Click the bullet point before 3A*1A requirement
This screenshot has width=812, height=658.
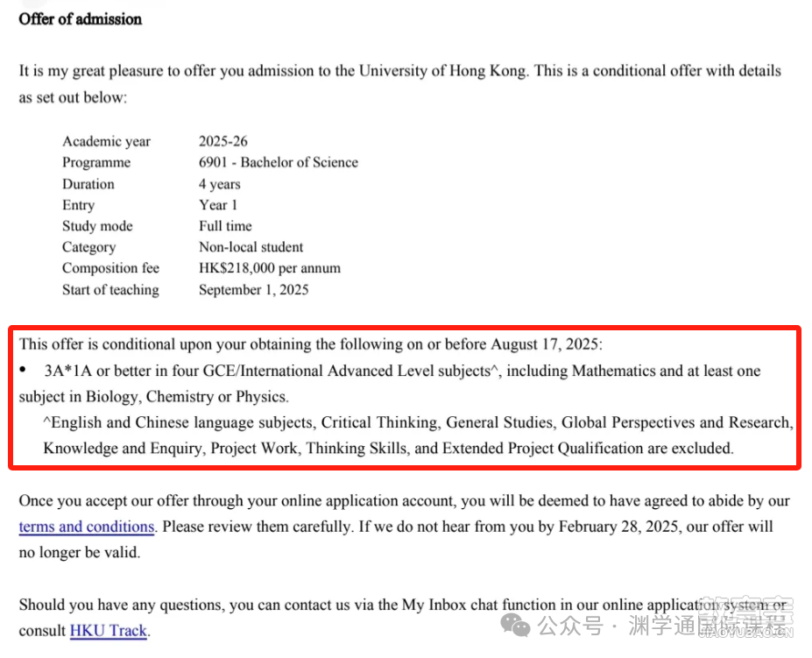[23, 370]
